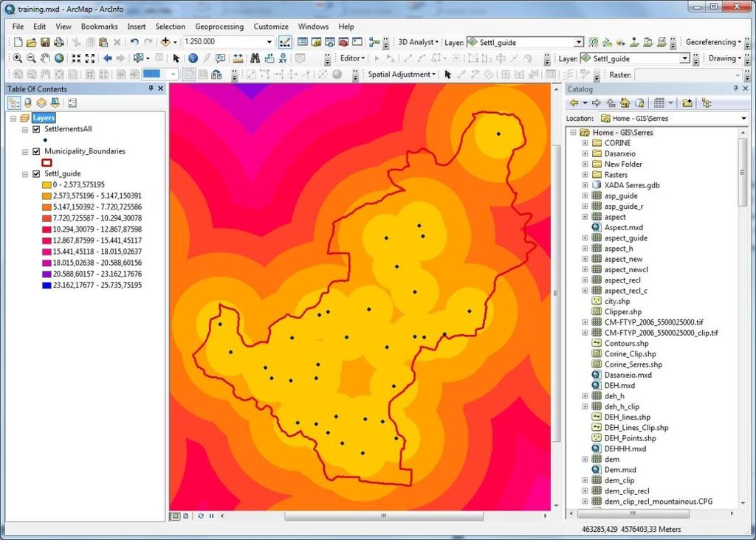Click the map's horizontal scrollbar thumb
The image size is (756, 540).
384,516
